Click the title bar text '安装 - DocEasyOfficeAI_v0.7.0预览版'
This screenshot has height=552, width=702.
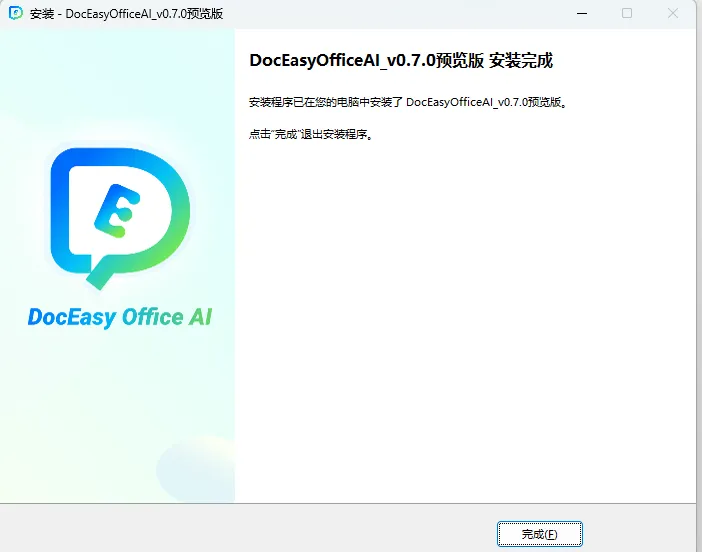tap(126, 14)
